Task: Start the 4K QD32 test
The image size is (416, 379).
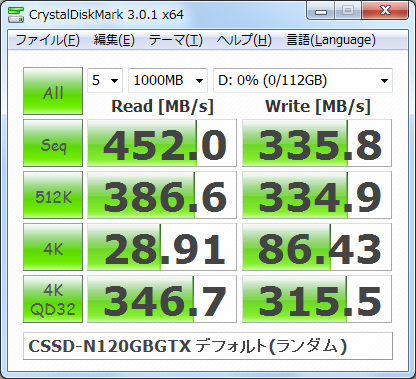Action: coord(53,299)
